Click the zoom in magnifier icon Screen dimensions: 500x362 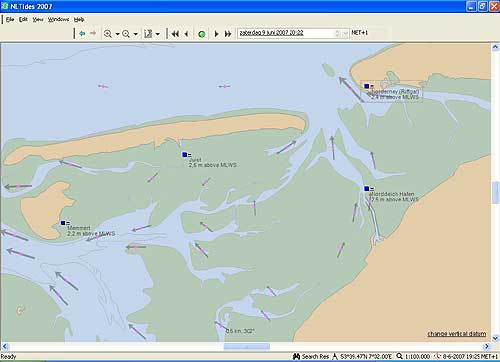(108, 34)
